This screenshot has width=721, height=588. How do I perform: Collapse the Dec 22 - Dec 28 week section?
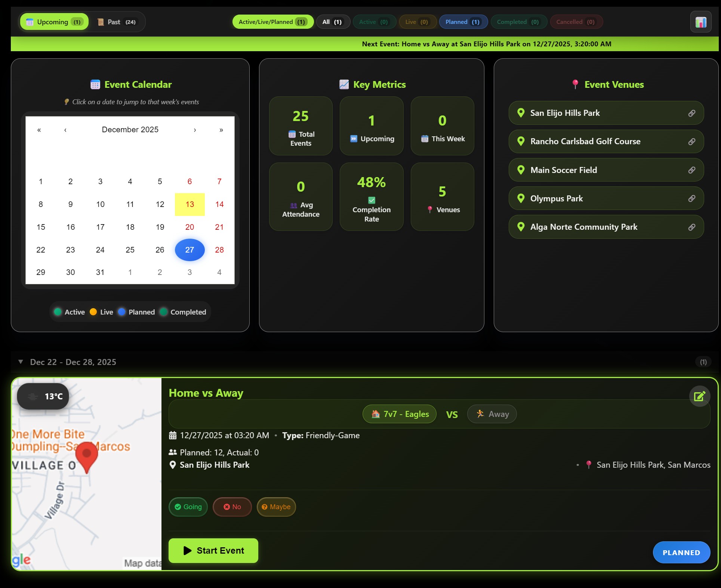pos(21,362)
